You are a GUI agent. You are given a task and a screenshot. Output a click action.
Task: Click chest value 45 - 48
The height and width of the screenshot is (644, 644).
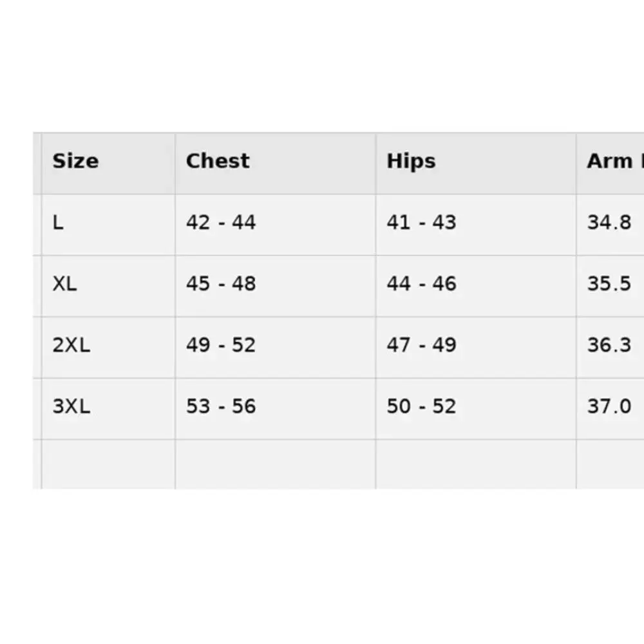pos(221,284)
